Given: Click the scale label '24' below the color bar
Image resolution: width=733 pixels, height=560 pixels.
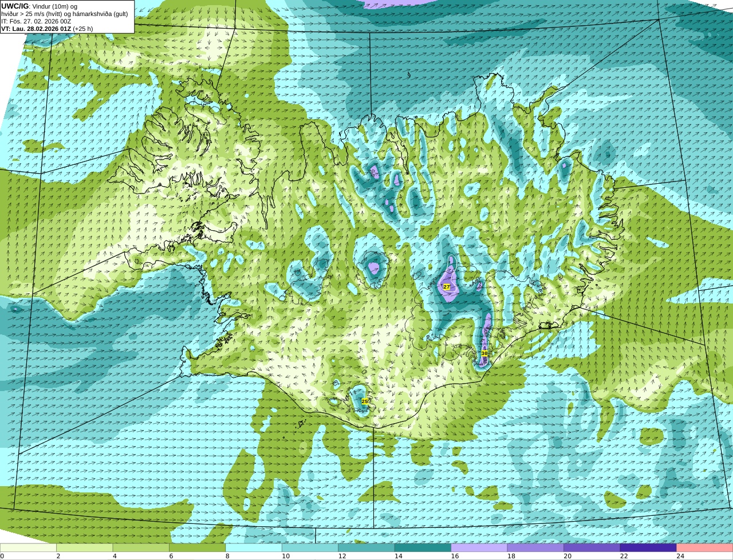Looking at the screenshot, I should (680, 555).
